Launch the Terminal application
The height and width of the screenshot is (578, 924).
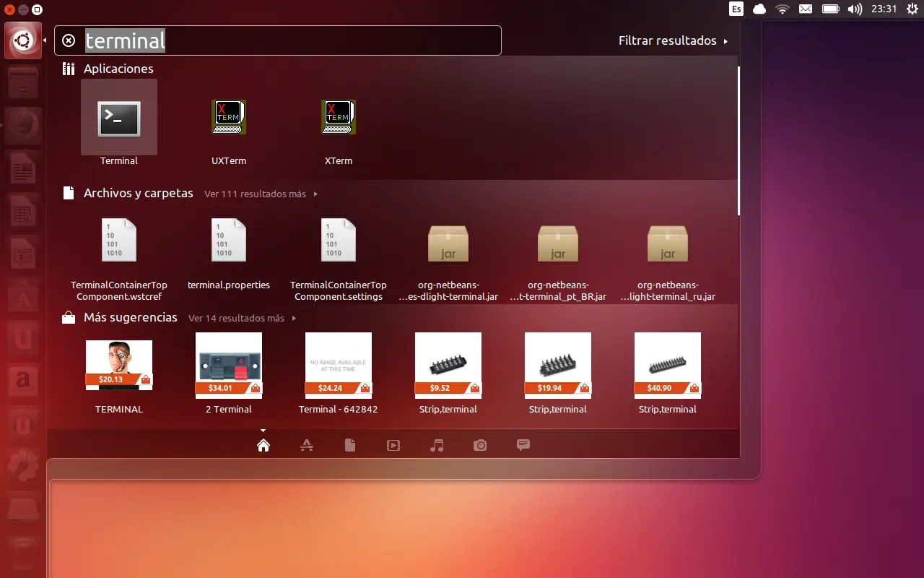(119, 124)
